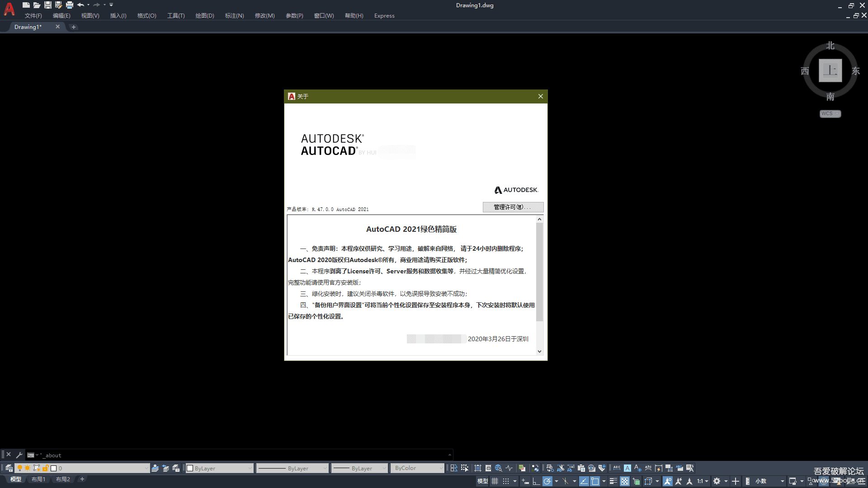This screenshot has height=488, width=868.
Task: Click the Undo arrow icon
Action: tap(80, 5)
